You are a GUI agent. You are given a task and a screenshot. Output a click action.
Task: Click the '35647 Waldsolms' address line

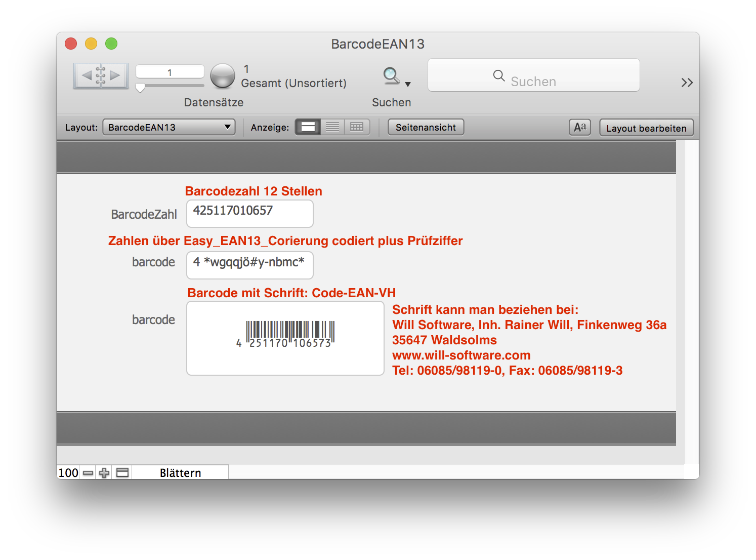coord(445,340)
